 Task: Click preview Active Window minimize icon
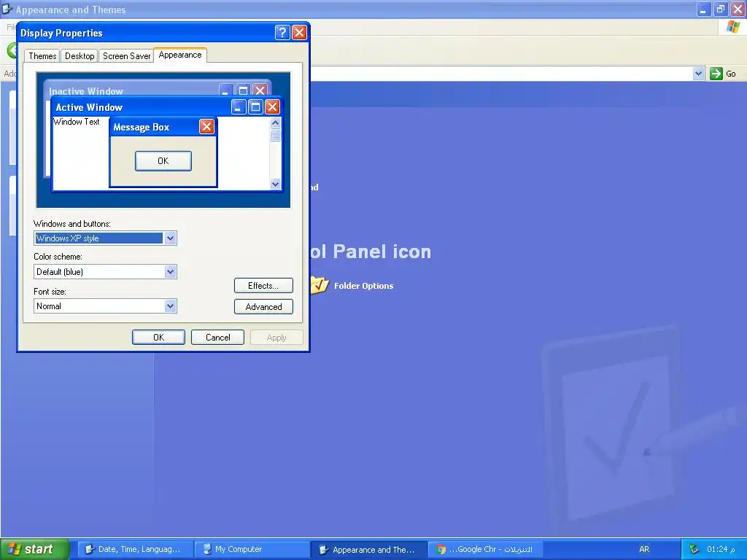[239, 107]
